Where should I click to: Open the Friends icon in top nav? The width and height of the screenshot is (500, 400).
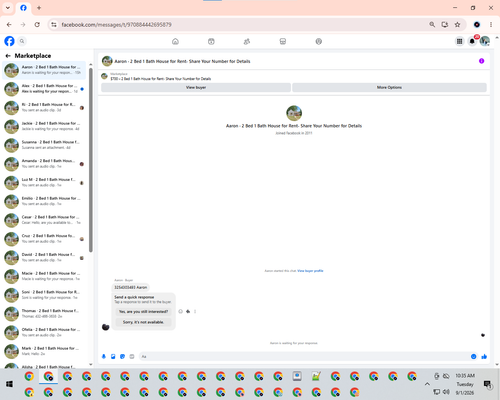click(x=247, y=41)
